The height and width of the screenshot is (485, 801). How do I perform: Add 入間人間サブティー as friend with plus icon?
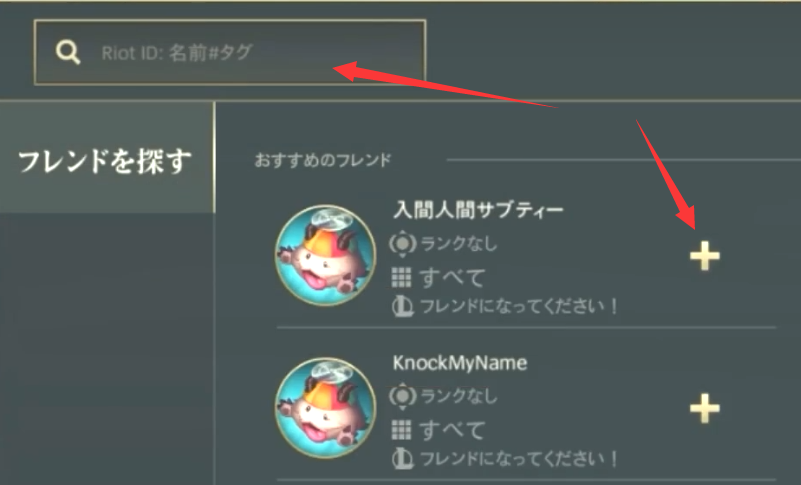pos(704,255)
